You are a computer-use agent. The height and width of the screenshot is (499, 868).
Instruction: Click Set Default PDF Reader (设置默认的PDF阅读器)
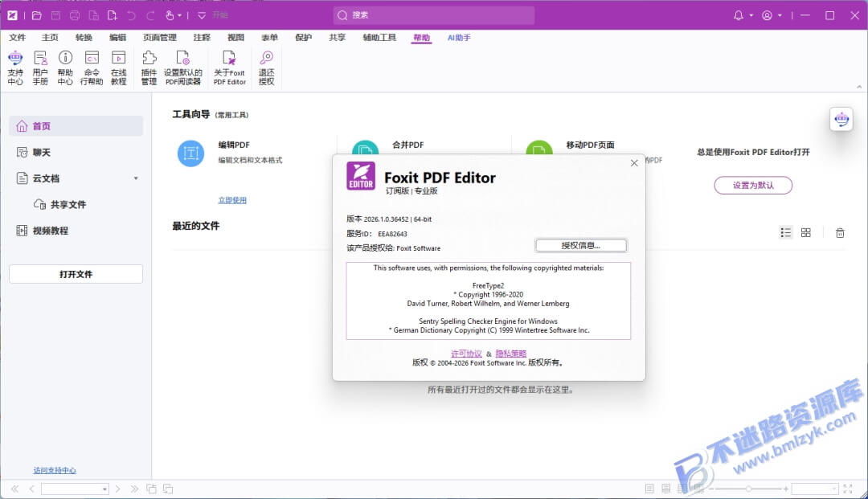pos(182,67)
